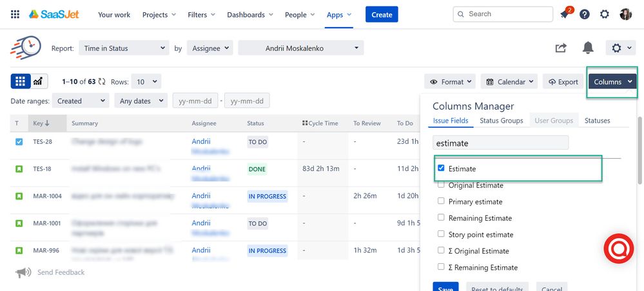Cancel the Columns Manager

(551, 287)
